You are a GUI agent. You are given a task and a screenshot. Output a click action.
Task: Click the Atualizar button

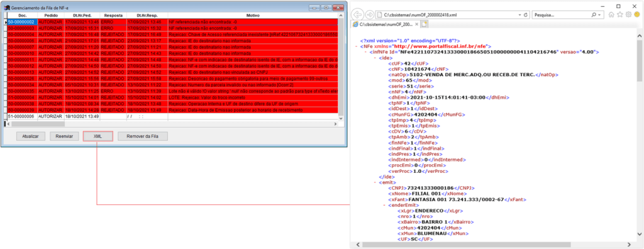pyautogui.click(x=30, y=136)
